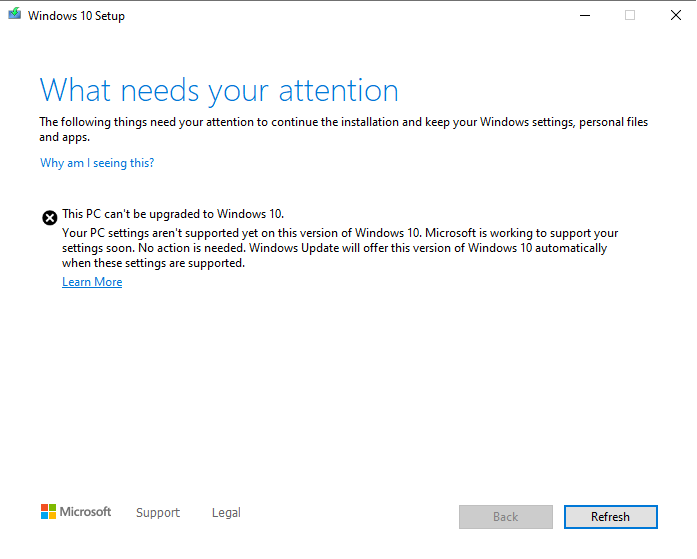The height and width of the screenshot is (559, 697).
Task: Open the Legal link
Action: coord(226,513)
